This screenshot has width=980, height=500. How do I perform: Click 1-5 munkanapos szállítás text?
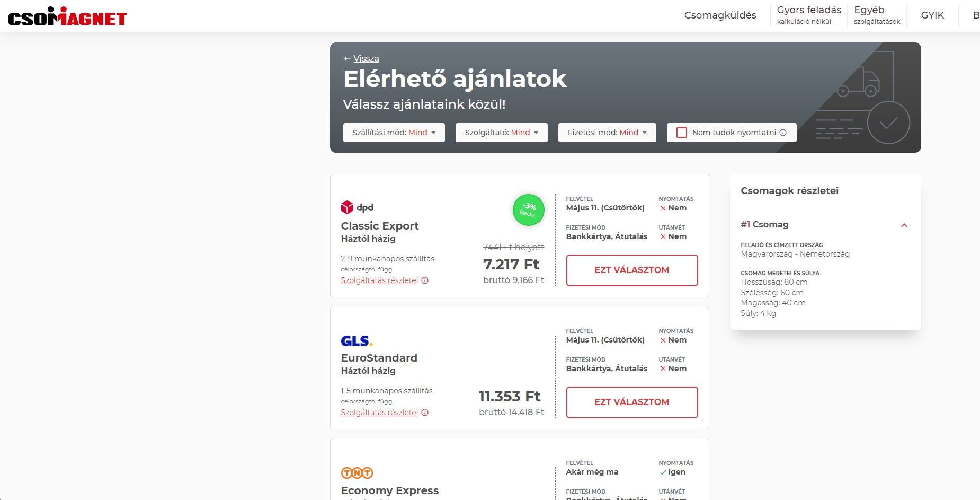386,391
